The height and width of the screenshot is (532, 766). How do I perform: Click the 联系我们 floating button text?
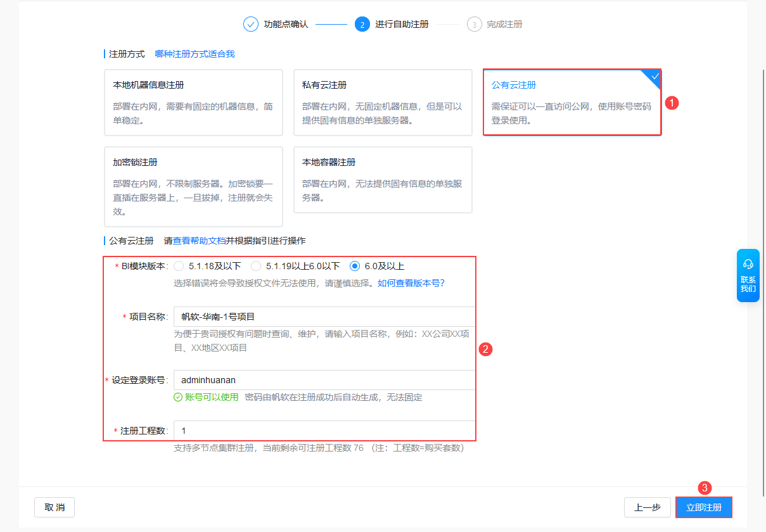(x=748, y=284)
